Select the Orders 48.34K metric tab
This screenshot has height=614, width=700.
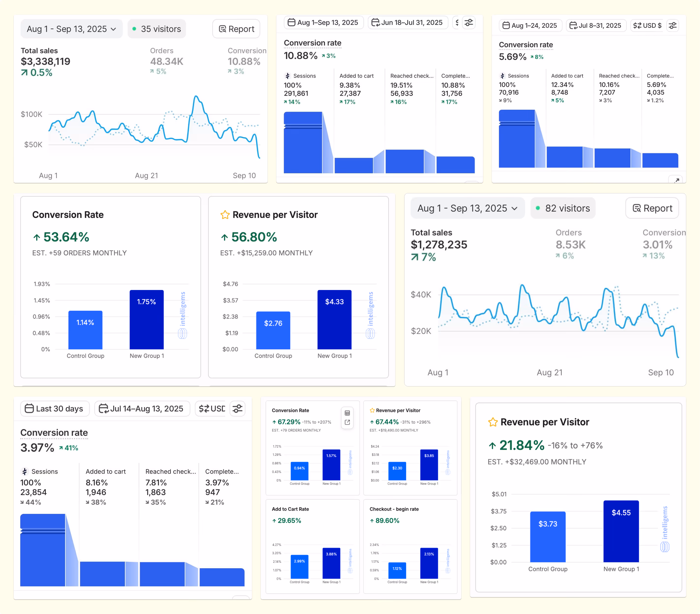166,61
